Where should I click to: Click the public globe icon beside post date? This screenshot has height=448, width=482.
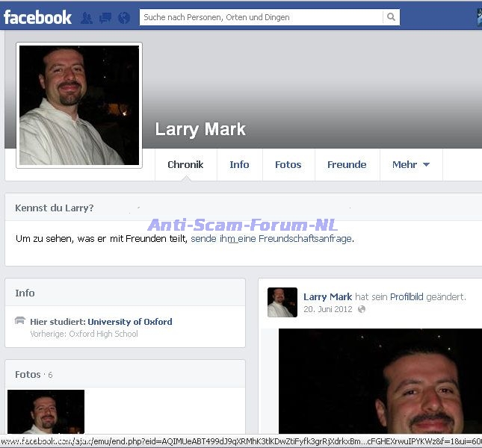coord(362,309)
